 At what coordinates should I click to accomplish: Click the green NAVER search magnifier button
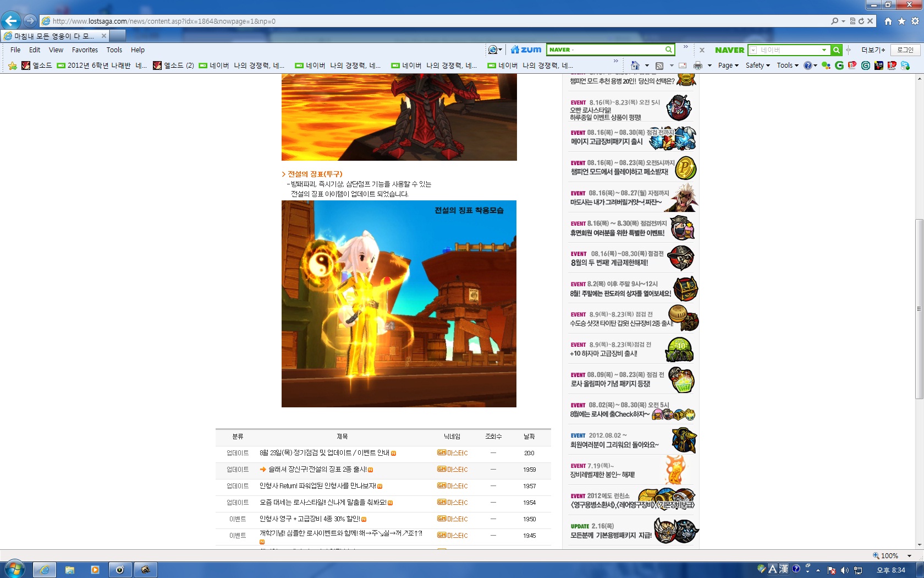click(x=836, y=50)
